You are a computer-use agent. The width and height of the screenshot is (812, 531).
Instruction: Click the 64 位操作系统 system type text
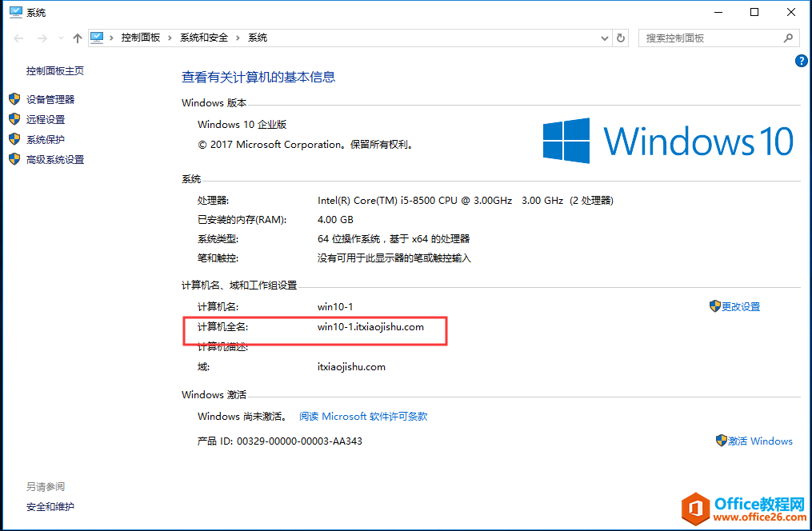point(394,239)
